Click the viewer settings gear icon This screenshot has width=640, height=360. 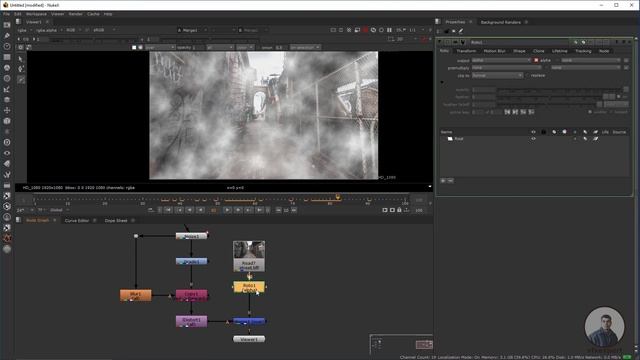pos(20,47)
